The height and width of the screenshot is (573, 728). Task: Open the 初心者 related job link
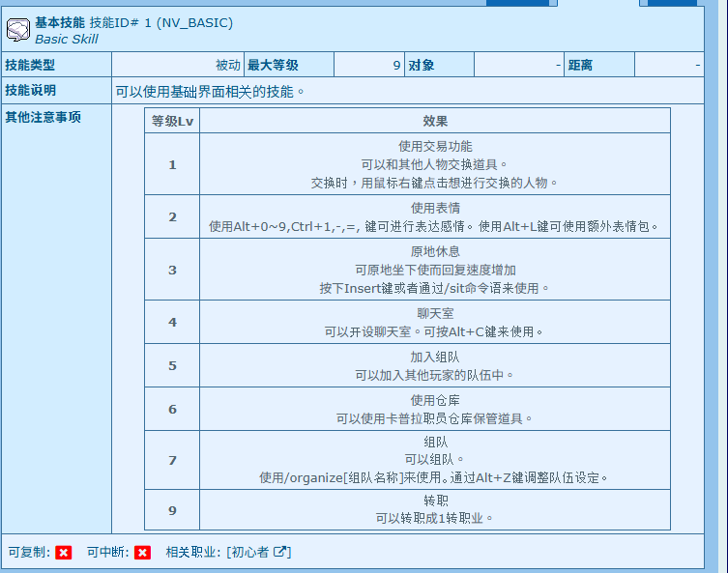click(250, 553)
